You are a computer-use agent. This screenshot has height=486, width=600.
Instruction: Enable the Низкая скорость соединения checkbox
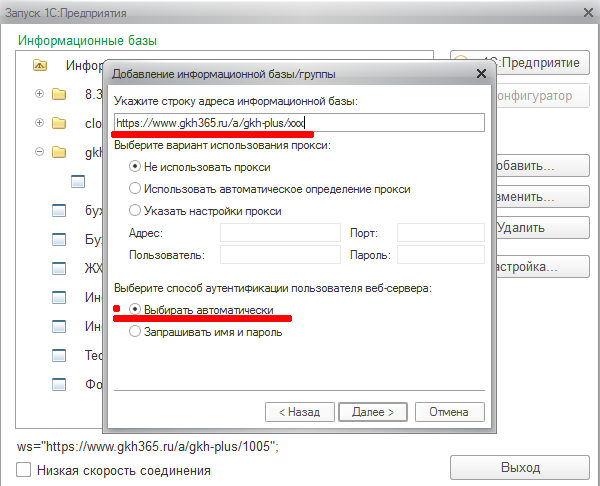point(23,470)
